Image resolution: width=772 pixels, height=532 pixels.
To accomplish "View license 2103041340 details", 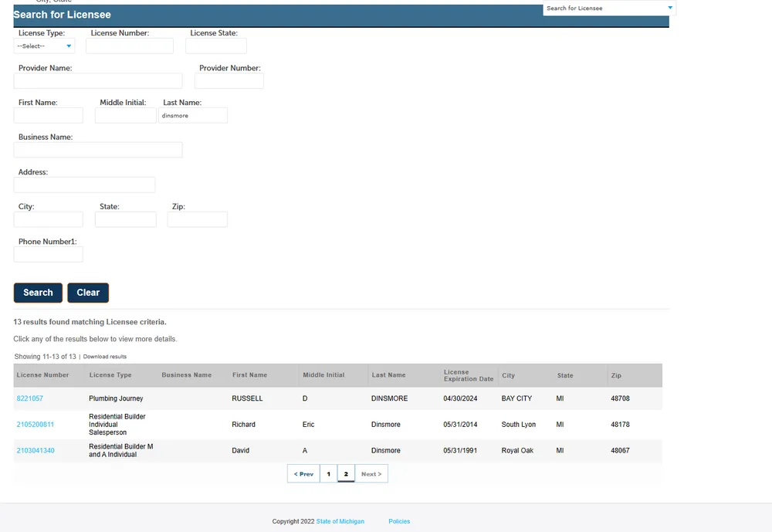I will point(36,451).
